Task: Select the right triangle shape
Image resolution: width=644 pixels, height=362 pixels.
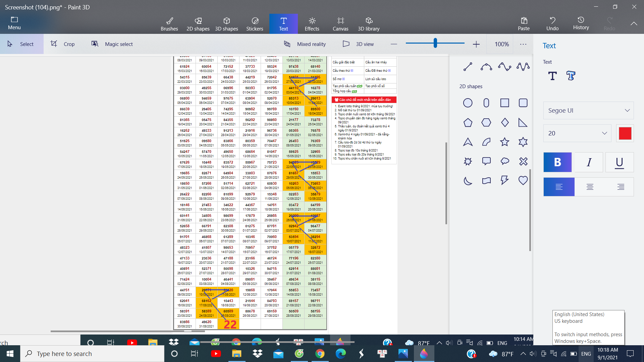Action: 523,123
